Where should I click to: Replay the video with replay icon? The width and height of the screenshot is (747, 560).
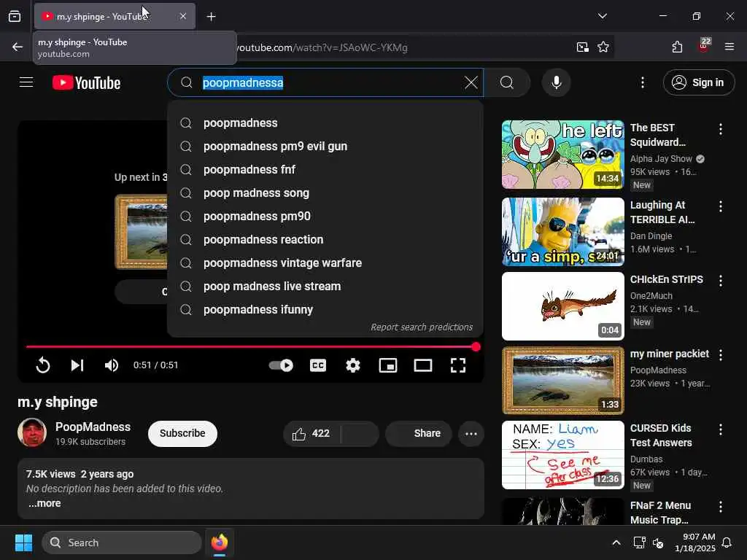43,365
